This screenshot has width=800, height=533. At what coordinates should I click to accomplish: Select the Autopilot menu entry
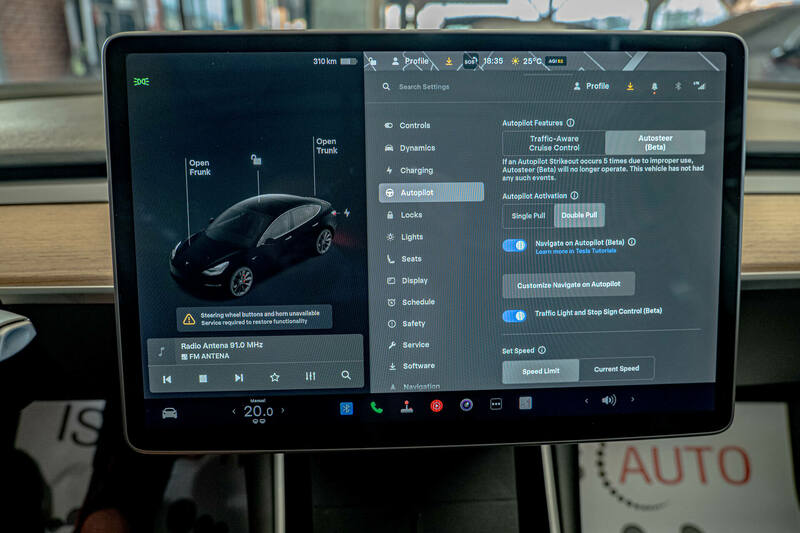click(431, 192)
